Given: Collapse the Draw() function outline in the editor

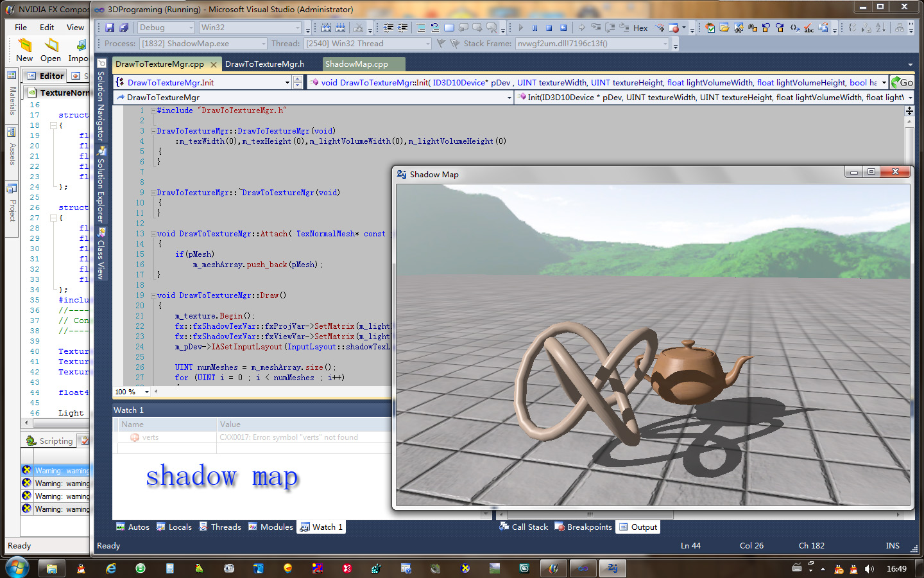Looking at the screenshot, I should 153,295.
